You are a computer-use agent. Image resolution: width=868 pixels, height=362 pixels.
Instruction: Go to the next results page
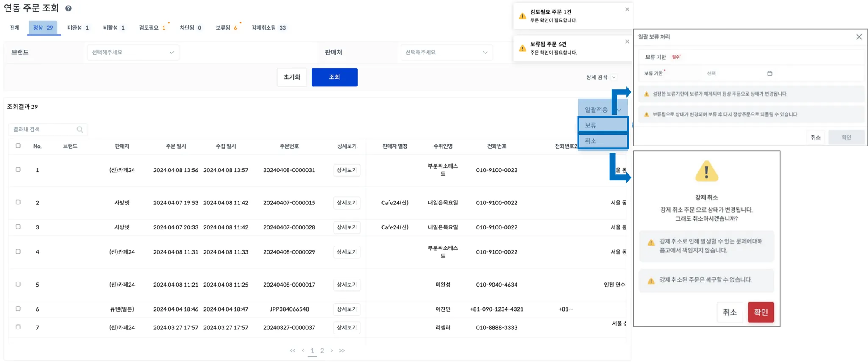[x=331, y=351]
